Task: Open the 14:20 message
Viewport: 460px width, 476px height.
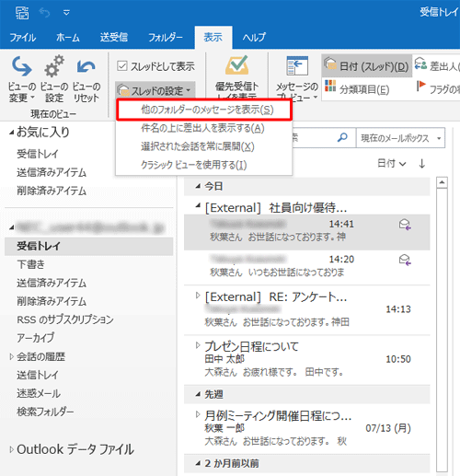Action: click(306, 267)
